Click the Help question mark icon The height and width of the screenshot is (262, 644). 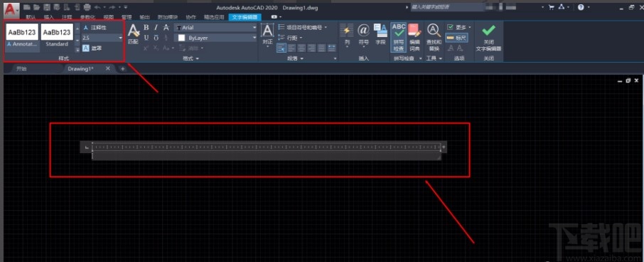coord(581,7)
